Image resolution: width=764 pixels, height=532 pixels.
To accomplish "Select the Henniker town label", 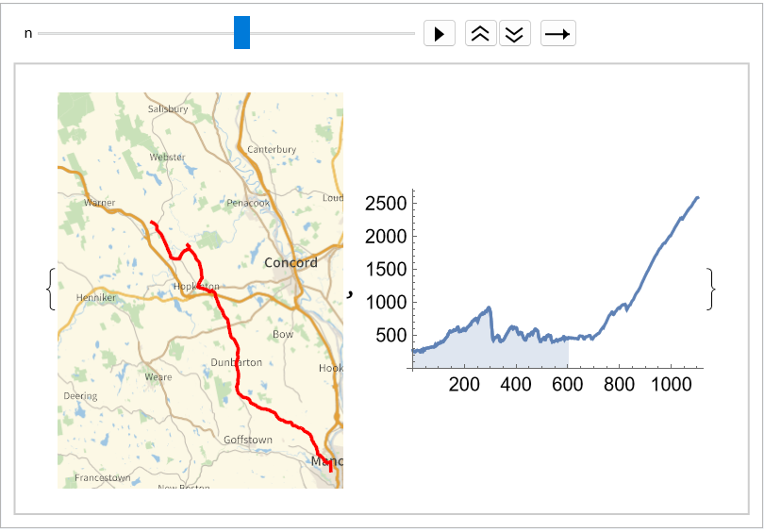I will [x=95, y=297].
